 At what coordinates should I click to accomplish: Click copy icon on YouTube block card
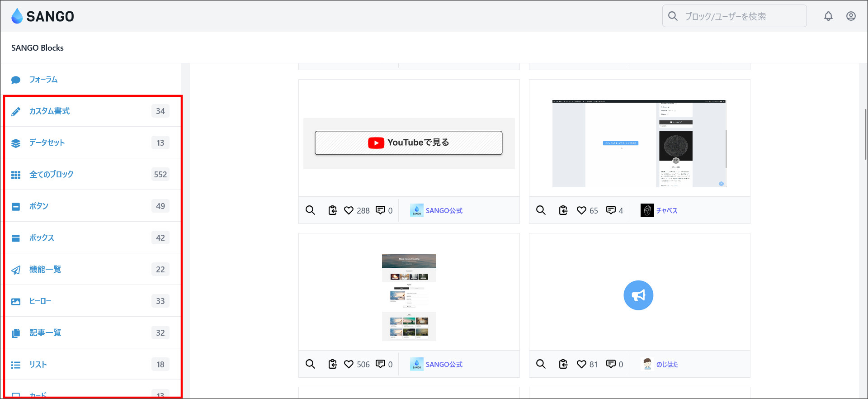(x=333, y=210)
